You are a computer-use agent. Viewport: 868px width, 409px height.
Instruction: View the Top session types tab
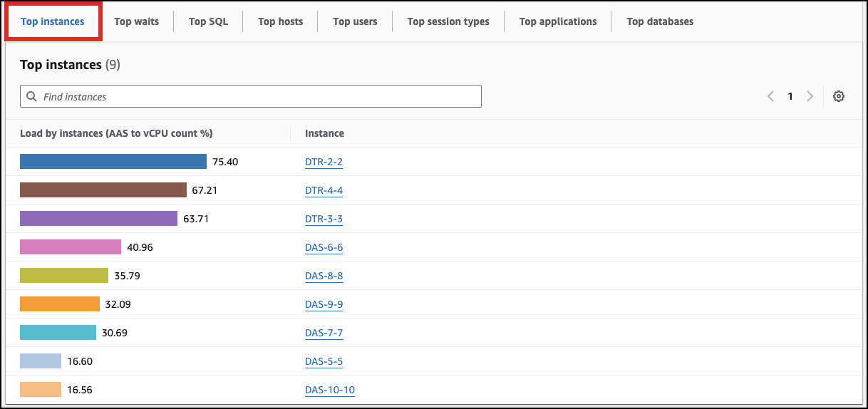448,21
